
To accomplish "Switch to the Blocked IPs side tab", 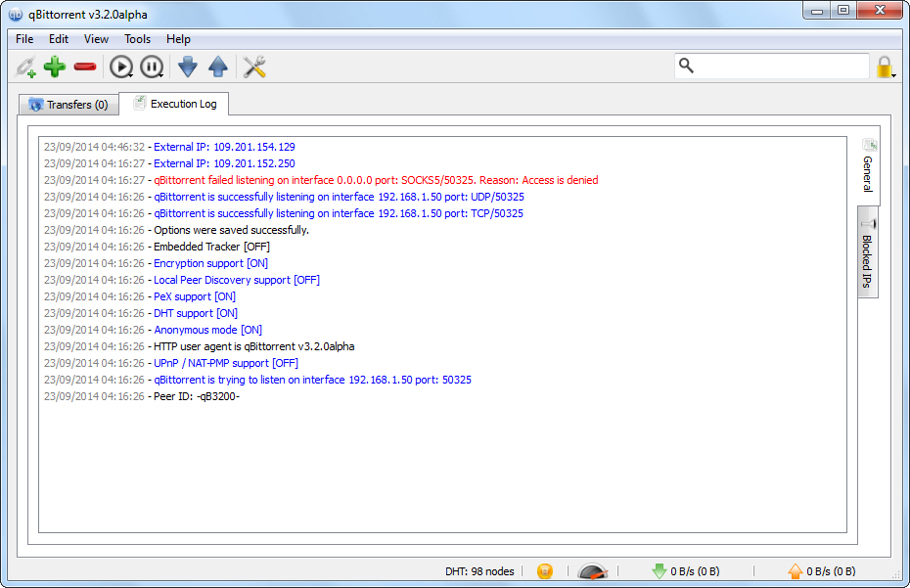I will (868, 253).
